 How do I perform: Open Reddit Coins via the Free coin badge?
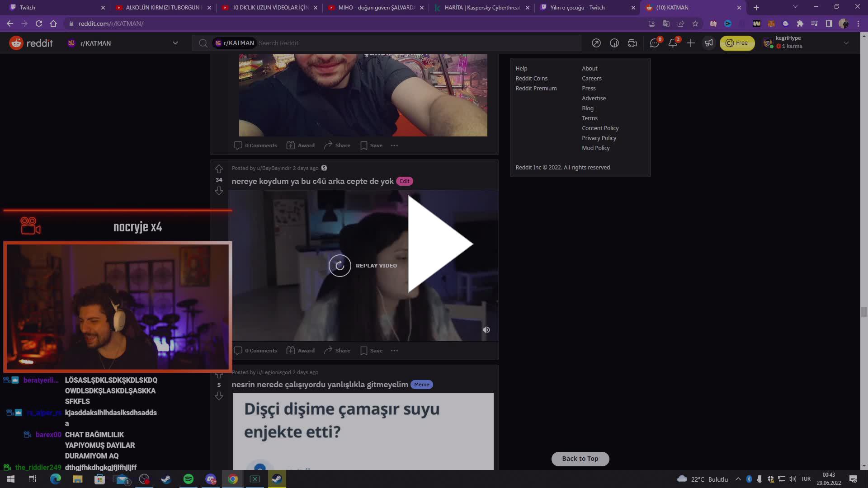(737, 43)
